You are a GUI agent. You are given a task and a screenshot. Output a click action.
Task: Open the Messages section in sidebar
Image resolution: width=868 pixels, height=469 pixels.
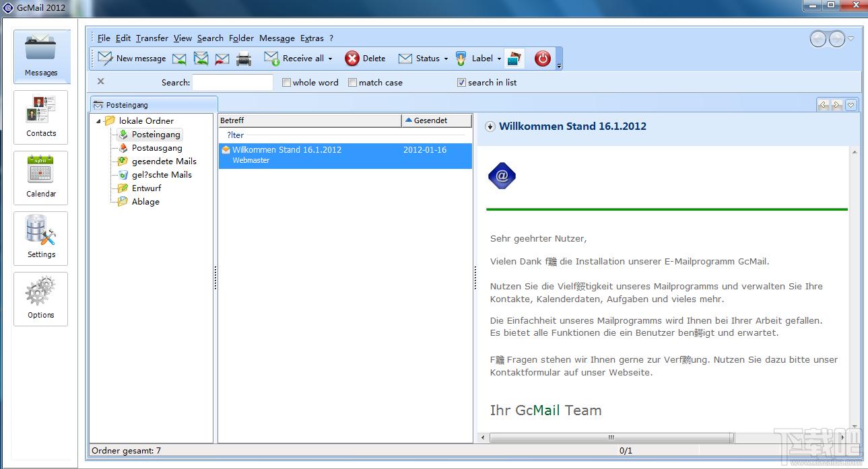click(x=41, y=57)
